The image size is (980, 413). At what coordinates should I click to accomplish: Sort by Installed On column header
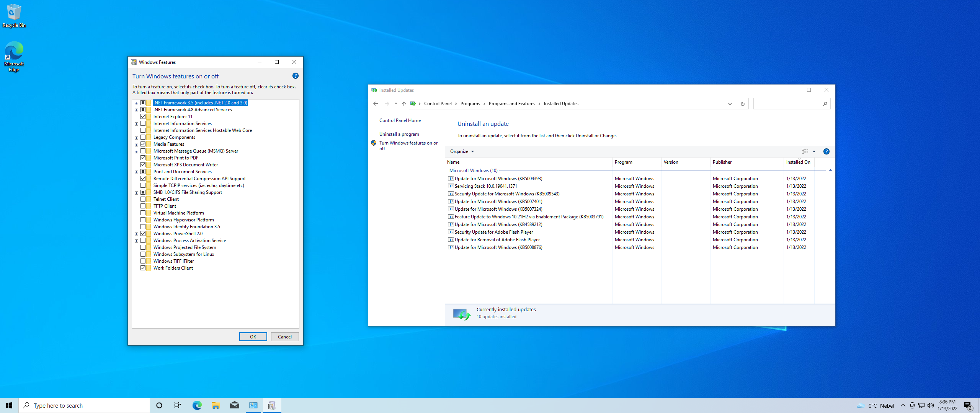pyautogui.click(x=799, y=162)
